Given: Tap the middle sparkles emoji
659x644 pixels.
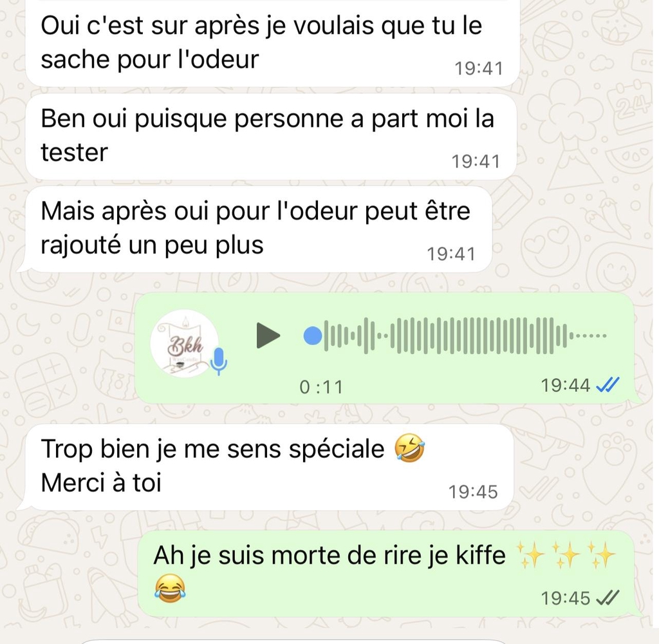Looking at the screenshot, I should pos(566,555).
